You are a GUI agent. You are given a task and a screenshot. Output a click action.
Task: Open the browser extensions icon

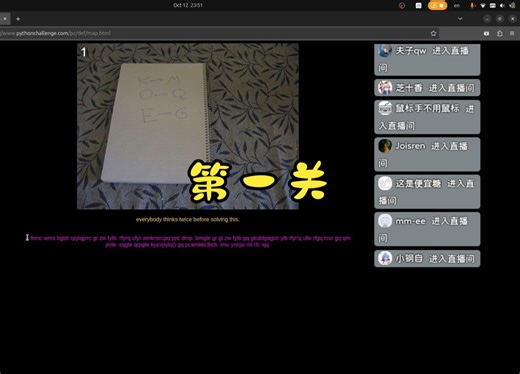(x=500, y=33)
